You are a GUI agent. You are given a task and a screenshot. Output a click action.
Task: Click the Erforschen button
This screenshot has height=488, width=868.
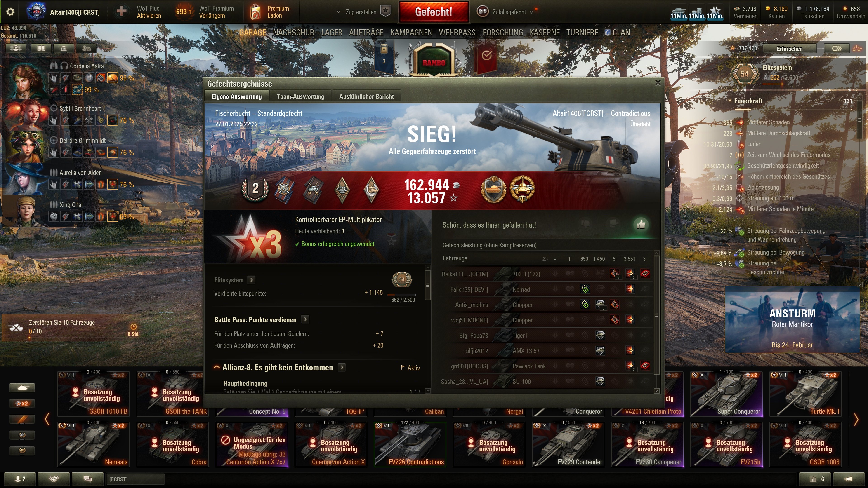pos(790,49)
